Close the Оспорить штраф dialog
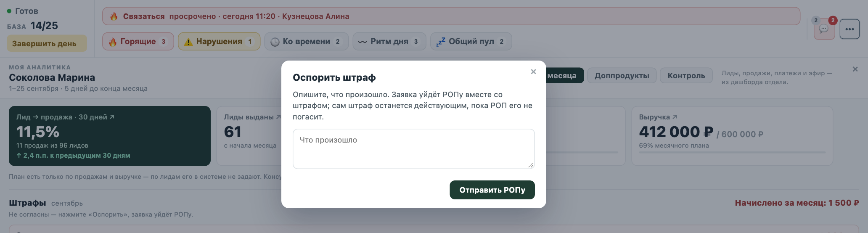The width and height of the screenshot is (868, 233). click(533, 71)
